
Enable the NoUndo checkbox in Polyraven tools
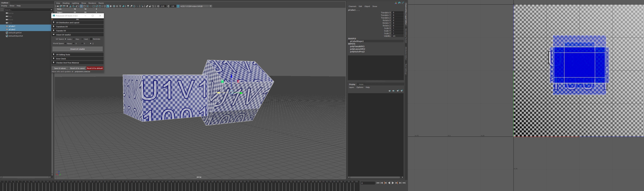coord(91,39)
